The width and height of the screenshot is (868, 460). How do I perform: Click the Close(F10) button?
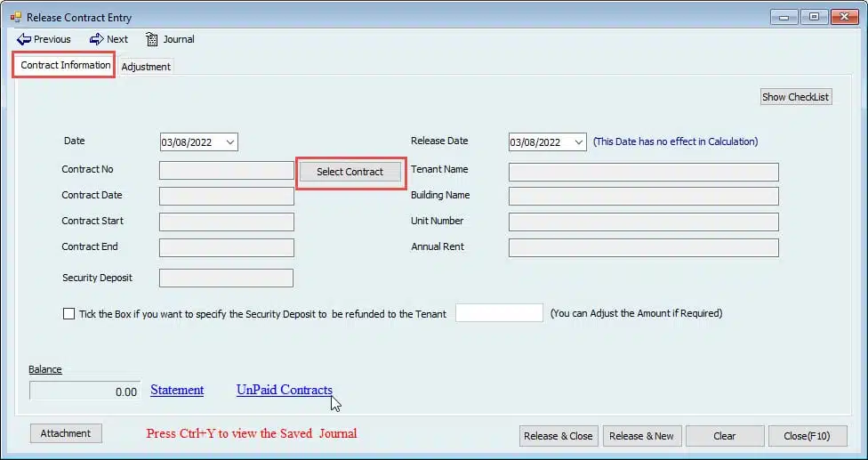pyautogui.click(x=808, y=436)
